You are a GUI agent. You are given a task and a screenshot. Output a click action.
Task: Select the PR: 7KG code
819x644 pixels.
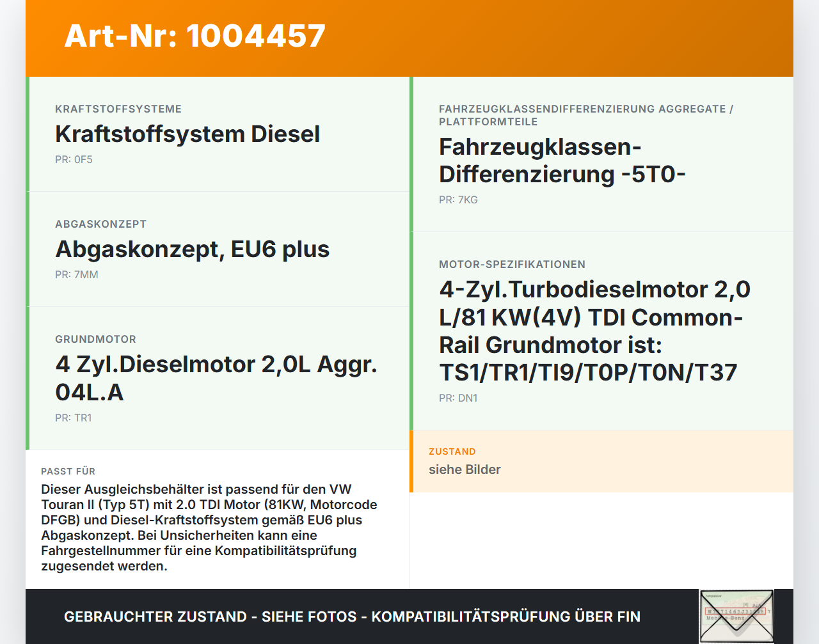[x=458, y=200]
